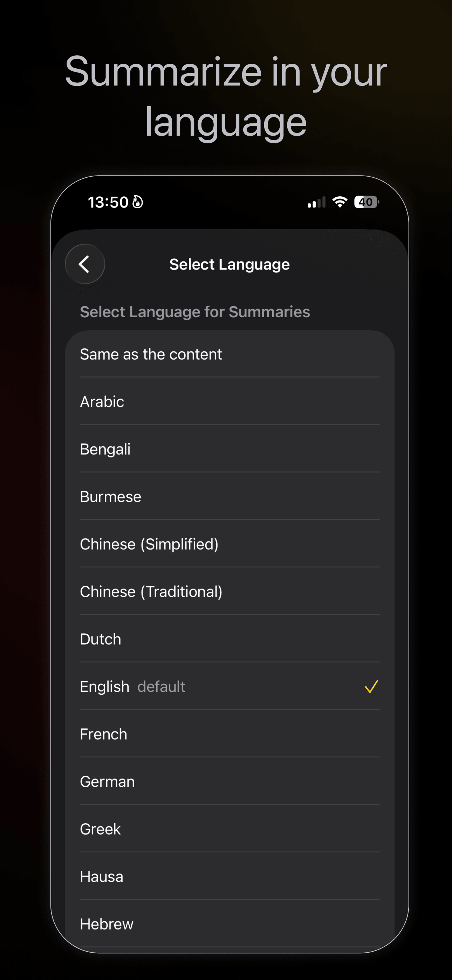Select Same as the content option
Screen dimensions: 452x980
[151, 354]
